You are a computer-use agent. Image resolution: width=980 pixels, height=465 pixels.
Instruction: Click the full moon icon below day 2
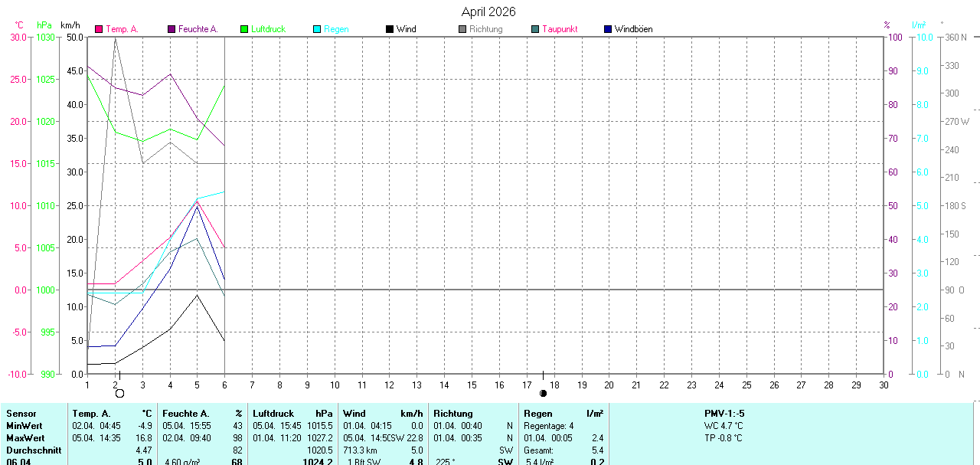(x=119, y=393)
